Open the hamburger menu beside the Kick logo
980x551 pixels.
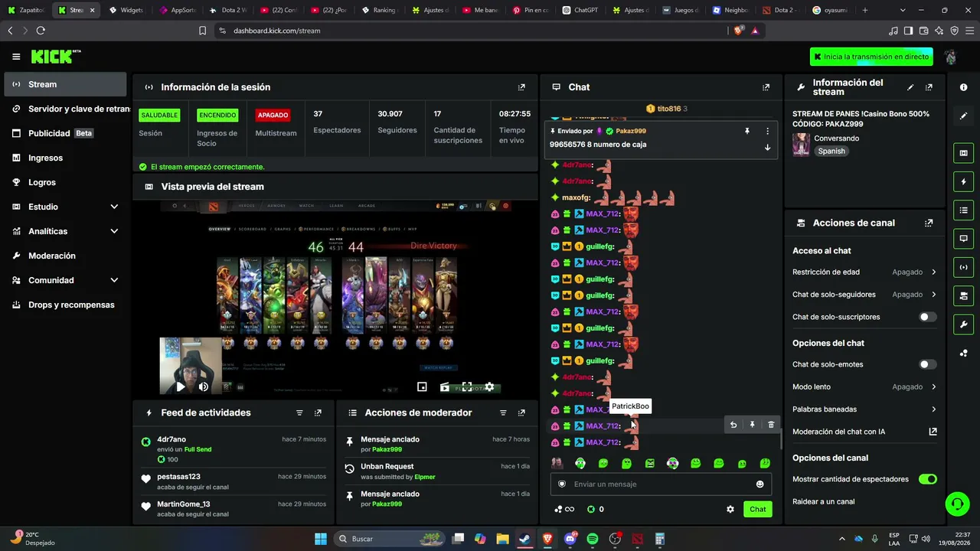pyautogui.click(x=16, y=57)
